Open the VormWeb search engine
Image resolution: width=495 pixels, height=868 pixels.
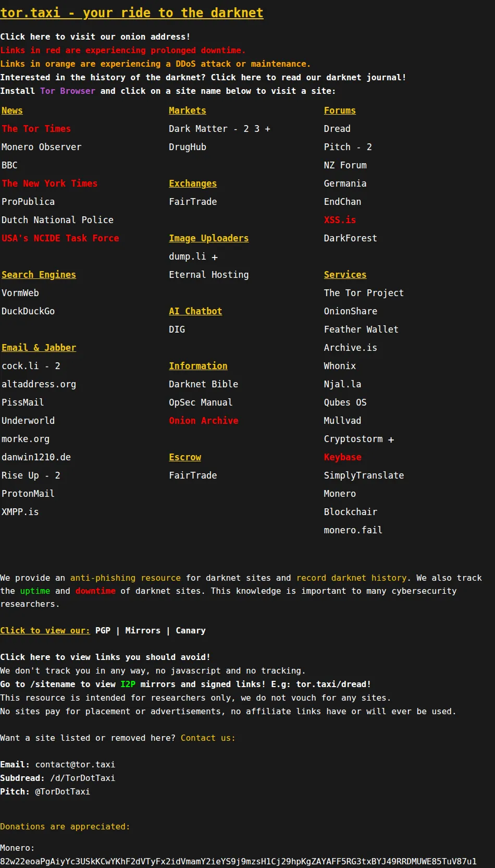20,293
